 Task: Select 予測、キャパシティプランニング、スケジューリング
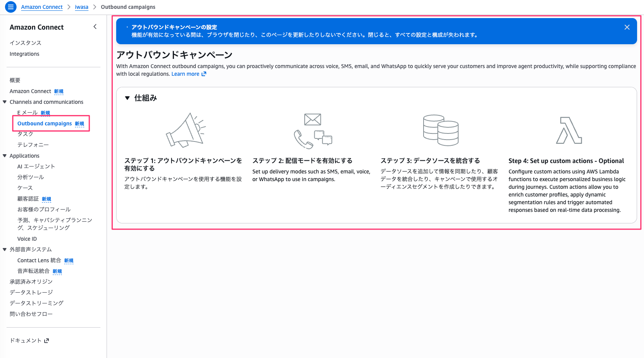tap(55, 224)
